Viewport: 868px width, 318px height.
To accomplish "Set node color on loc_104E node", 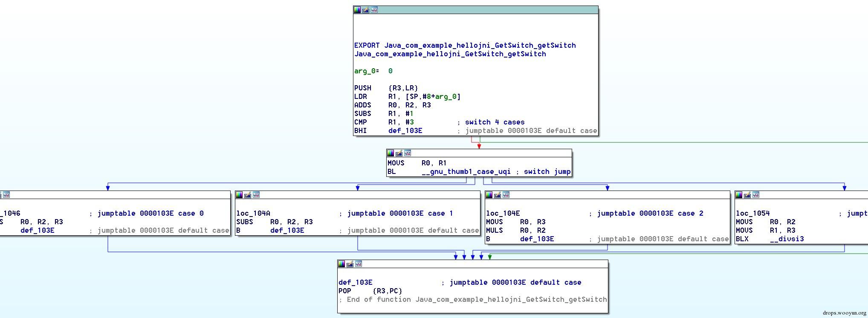I will 489,195.
